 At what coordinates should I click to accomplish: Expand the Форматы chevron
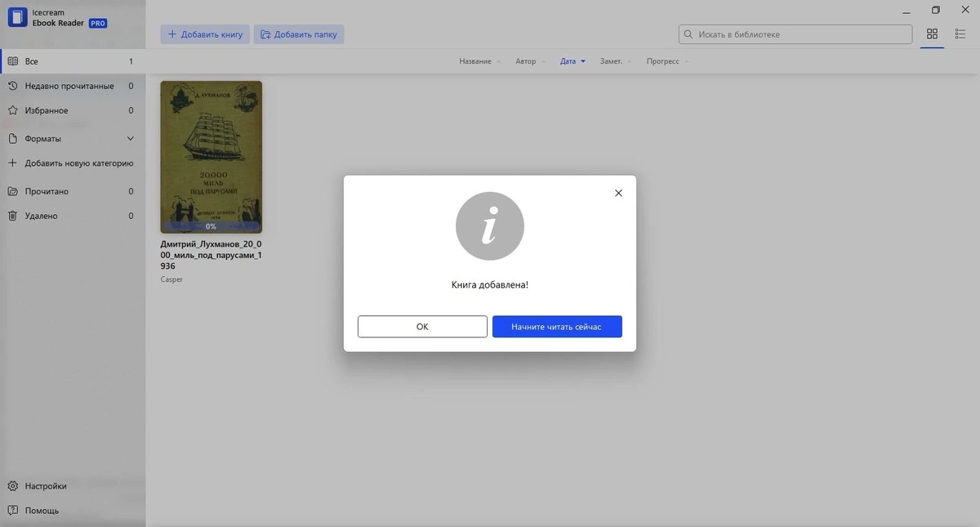pyautogui.click(x=131, y=139)
